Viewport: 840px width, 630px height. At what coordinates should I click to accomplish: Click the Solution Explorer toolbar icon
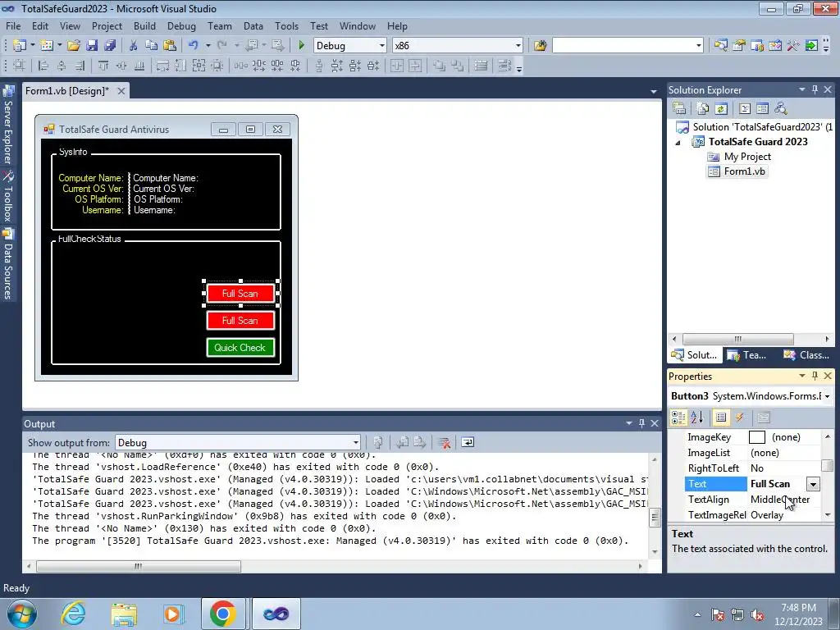720,46
